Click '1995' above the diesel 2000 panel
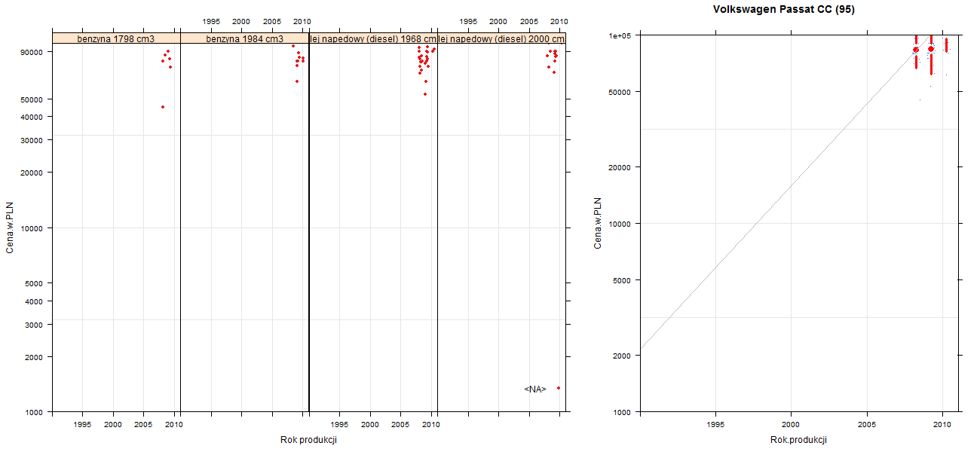 tap(468, 22)
